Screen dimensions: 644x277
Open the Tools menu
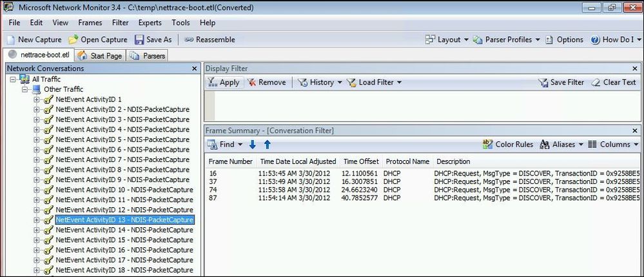pos(181,23)
